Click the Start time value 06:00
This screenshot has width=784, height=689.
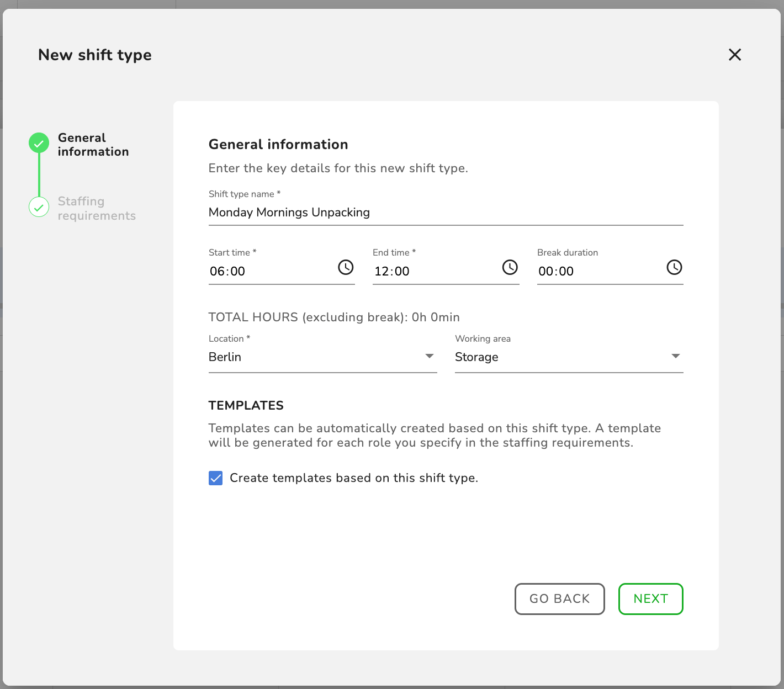point(227,271)
